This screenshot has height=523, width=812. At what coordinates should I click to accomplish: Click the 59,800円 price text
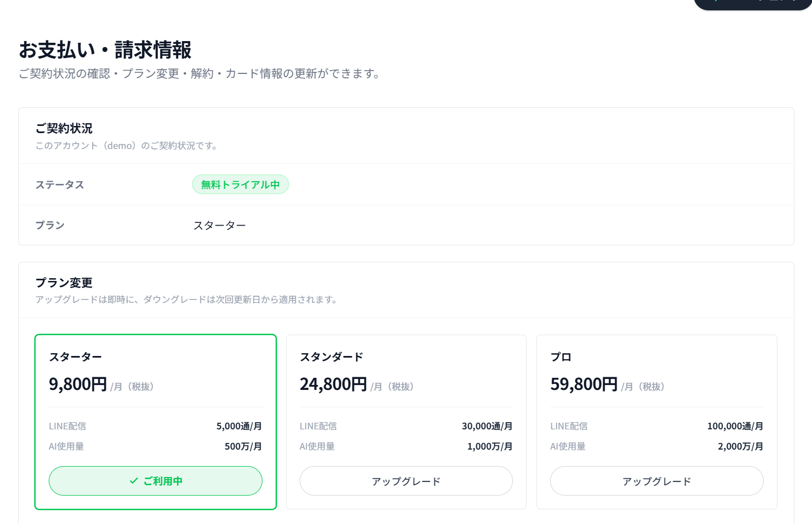coord(584,384)
